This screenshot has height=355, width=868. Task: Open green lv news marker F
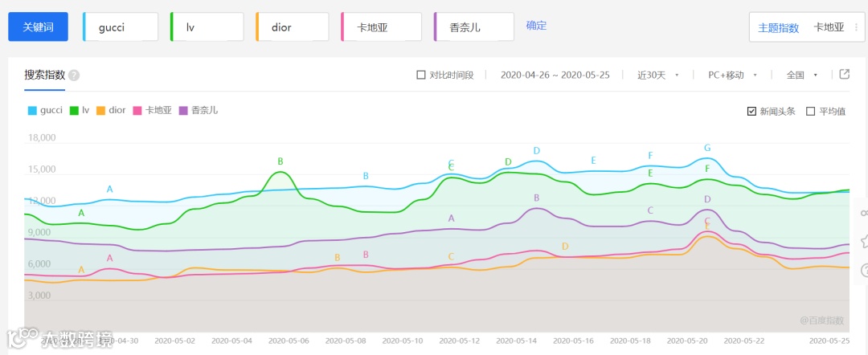point(707,169)
